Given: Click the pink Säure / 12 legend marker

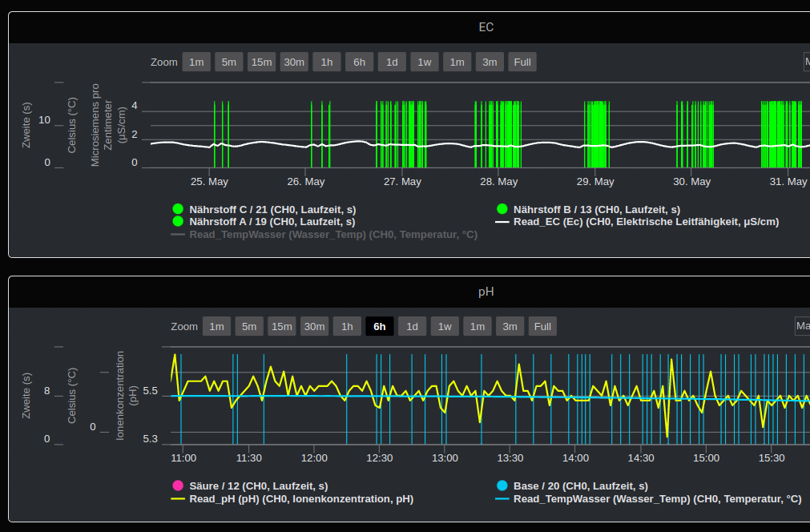Looking at the screenshot, I should click(x=178, y=486).
